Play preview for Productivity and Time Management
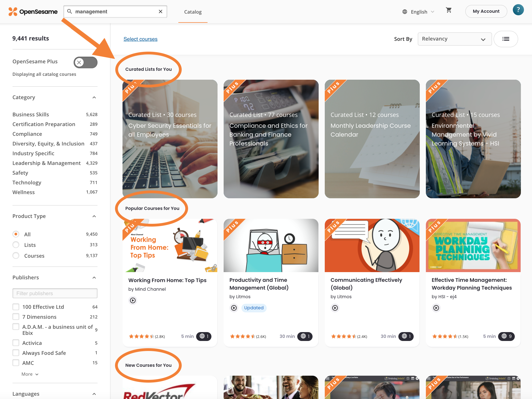 tap(234, 308)
